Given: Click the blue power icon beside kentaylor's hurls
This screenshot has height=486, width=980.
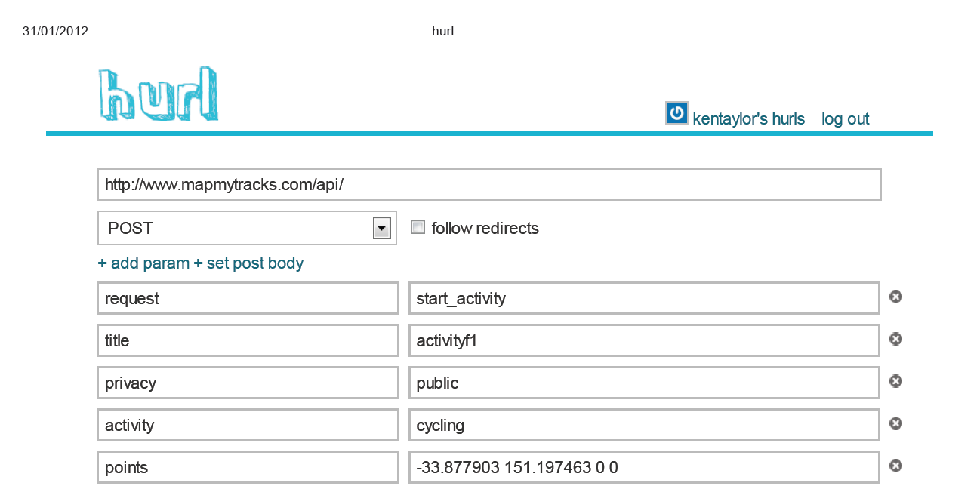Looking at the screenshot, I should 676,113.
